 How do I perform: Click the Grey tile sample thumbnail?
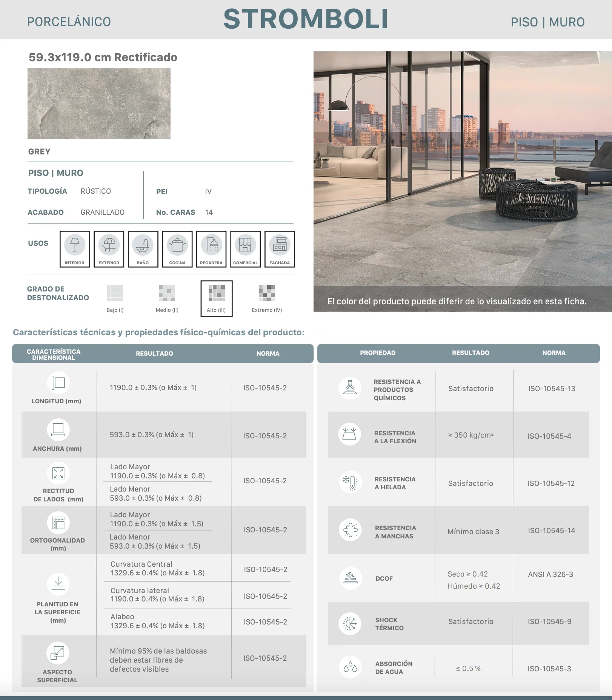click(99, 104)
